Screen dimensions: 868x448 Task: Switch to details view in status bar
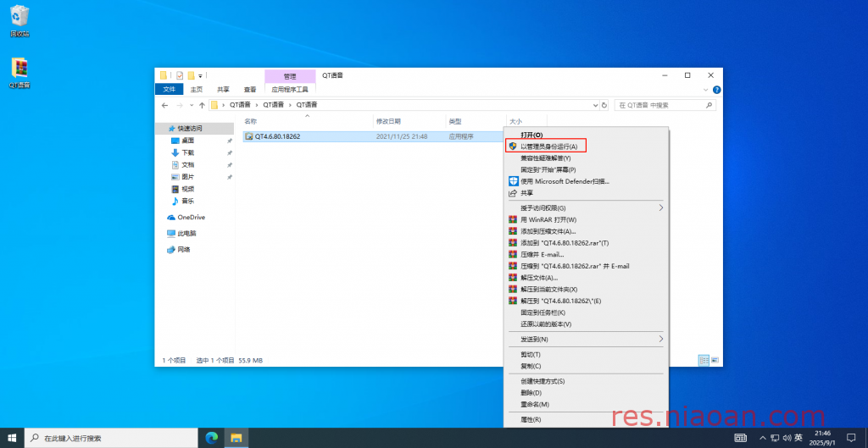click(704, 360)
